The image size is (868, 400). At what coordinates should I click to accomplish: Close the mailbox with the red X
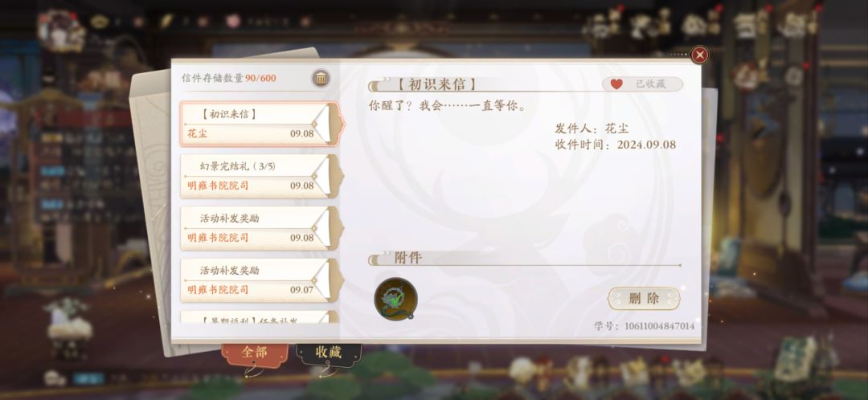pos(700,55)
